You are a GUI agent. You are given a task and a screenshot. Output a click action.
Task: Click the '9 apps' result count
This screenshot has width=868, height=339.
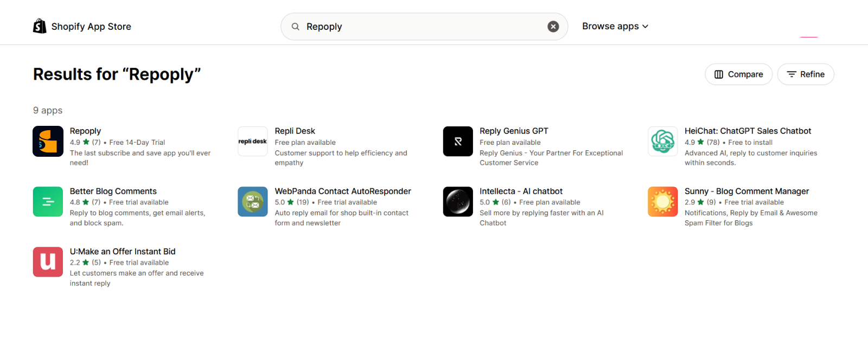point(48,110)
